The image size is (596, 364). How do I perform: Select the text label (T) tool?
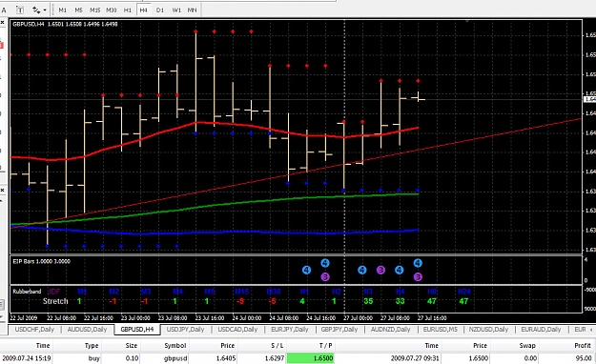click(x=20, y=10)
